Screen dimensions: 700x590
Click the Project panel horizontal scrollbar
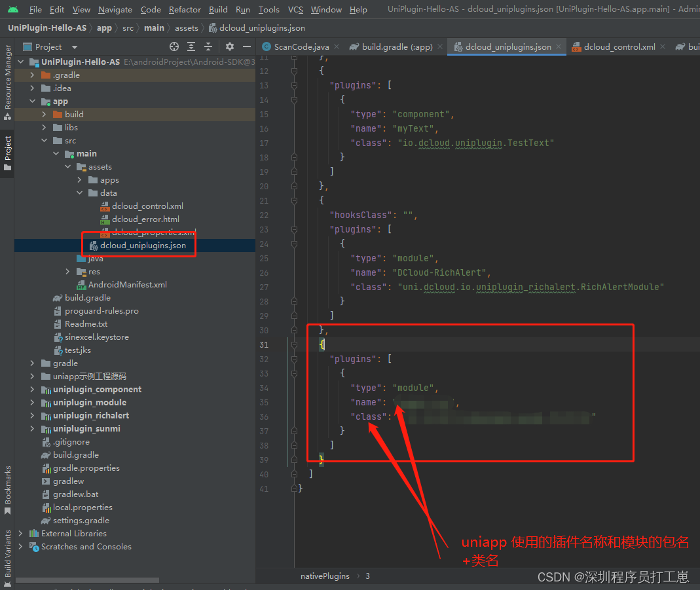point(88,580)
